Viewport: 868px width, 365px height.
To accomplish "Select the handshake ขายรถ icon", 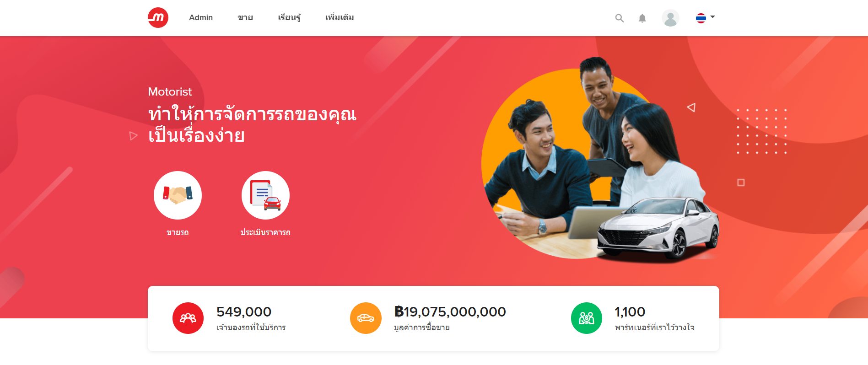I will tap(178, 195).
